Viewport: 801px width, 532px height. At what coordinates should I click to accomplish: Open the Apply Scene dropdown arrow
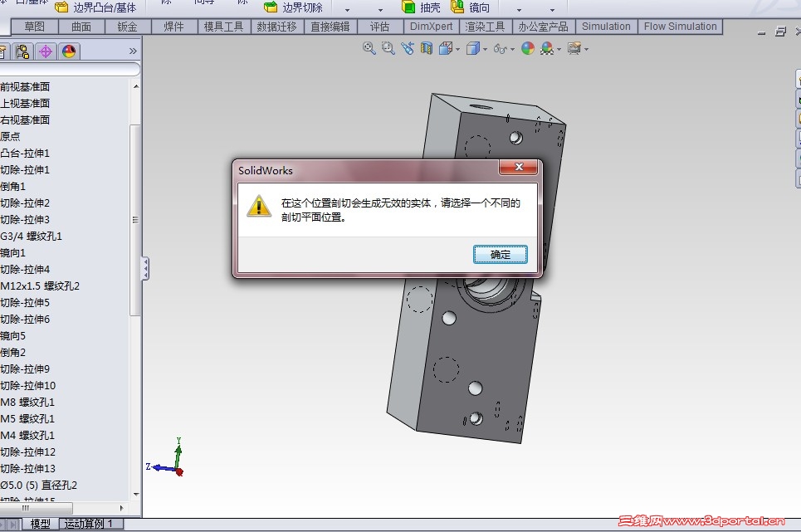pos(559,50)
